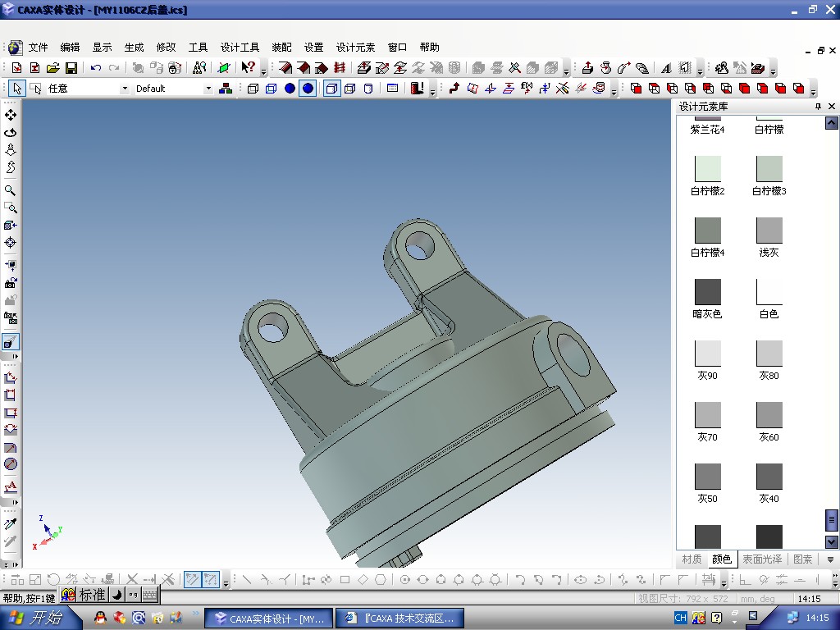Open the Default configuration dropdown

208,89
